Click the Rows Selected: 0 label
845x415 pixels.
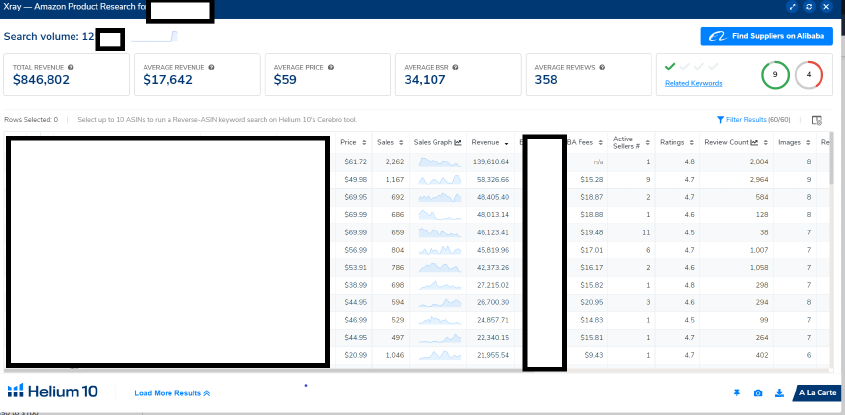(31, 120)
